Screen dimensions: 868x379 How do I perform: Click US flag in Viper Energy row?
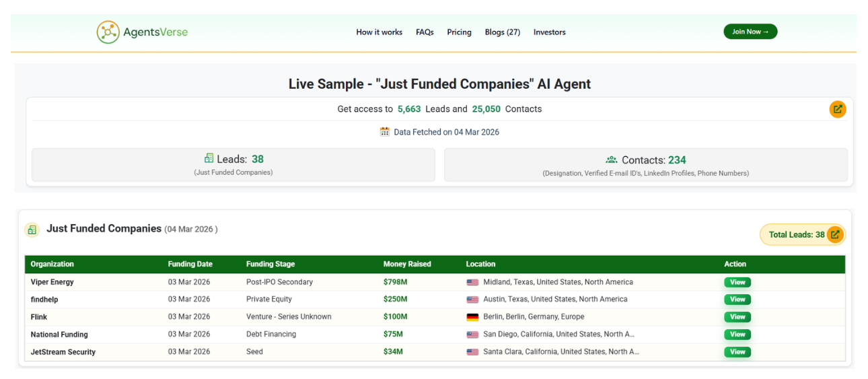[x=472, y=283]
